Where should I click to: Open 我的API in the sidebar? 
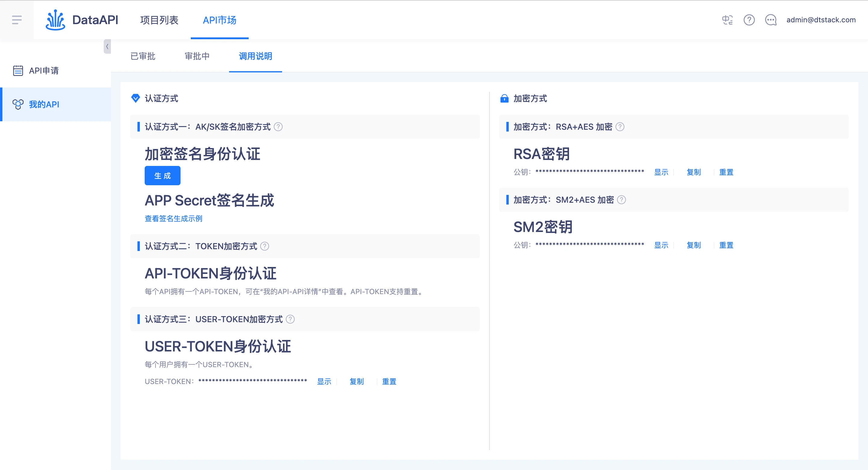[x=55, y=104]
